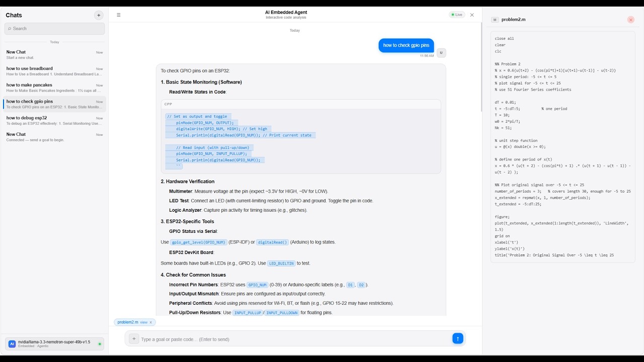Remove the problem2.m attachment chip

point(150,322)
